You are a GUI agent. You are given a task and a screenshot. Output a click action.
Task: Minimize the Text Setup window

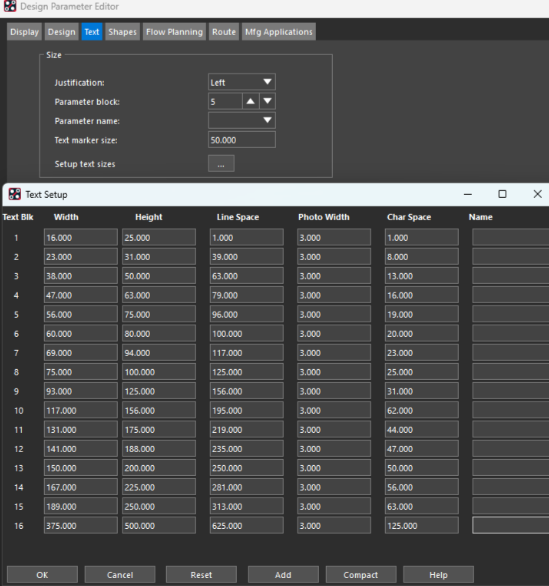click(468, 194)
